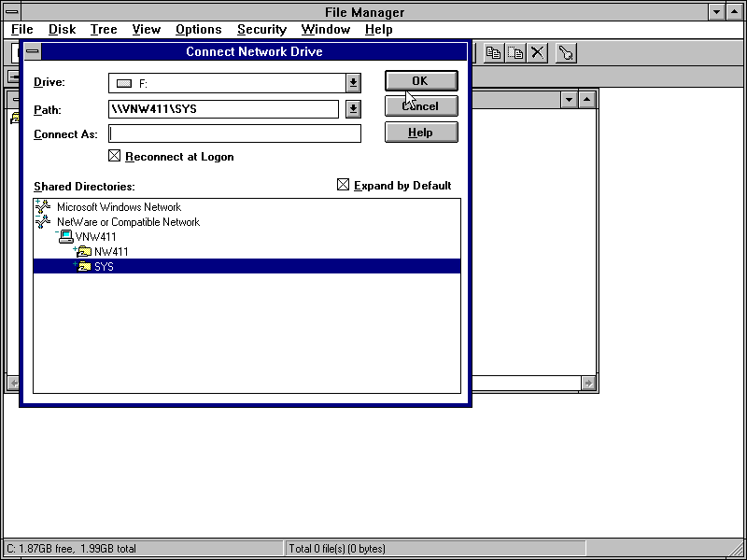Open the Tree menu

tap(104, 30)
